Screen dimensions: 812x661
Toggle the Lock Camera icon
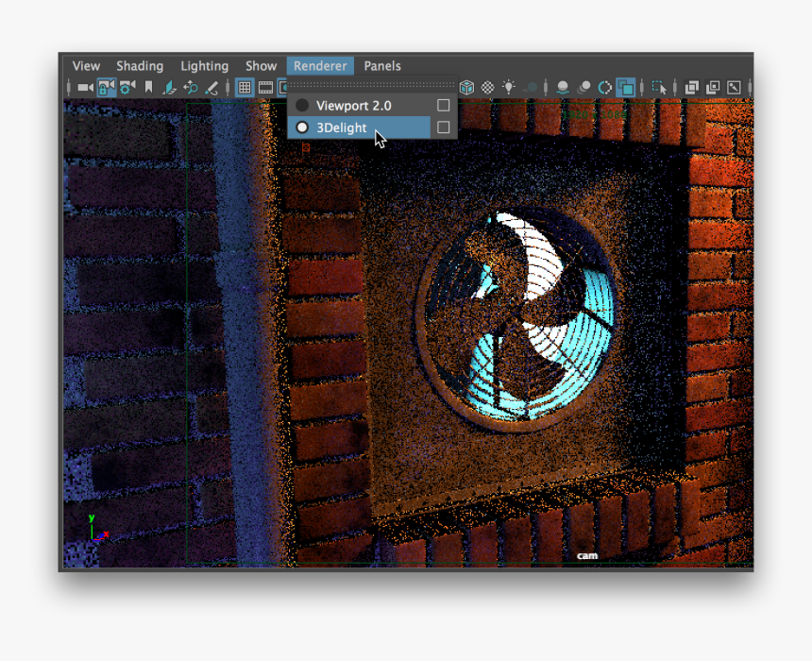coord(106,88)
